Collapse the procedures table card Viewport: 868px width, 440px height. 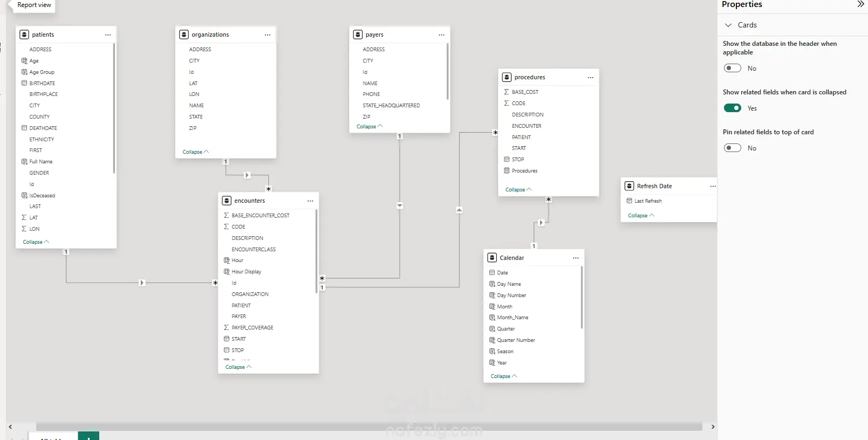click(518, 190)
